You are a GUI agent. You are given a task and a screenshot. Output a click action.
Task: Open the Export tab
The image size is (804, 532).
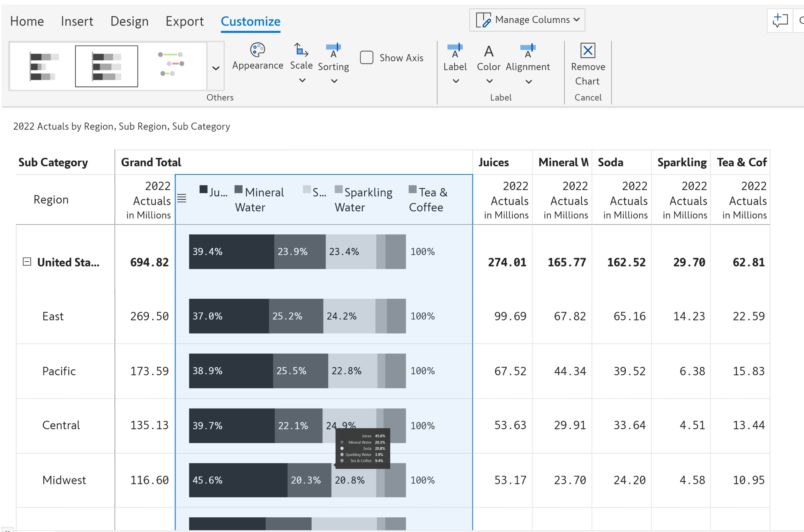(184, 21)
